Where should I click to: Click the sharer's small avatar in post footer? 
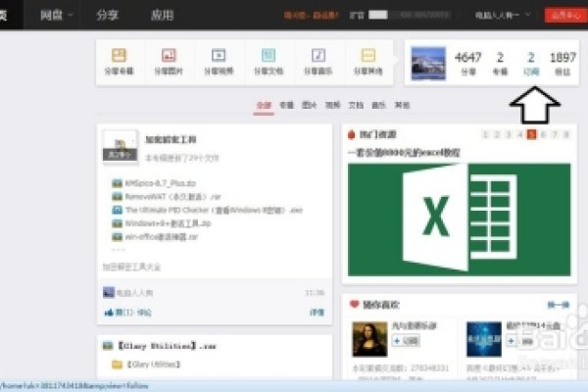(109, 292)
